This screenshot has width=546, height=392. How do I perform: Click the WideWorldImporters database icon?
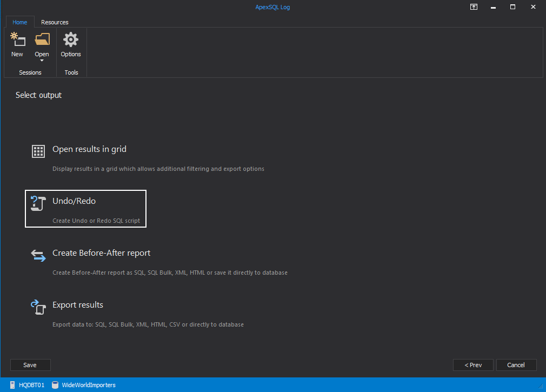[55, 385]
